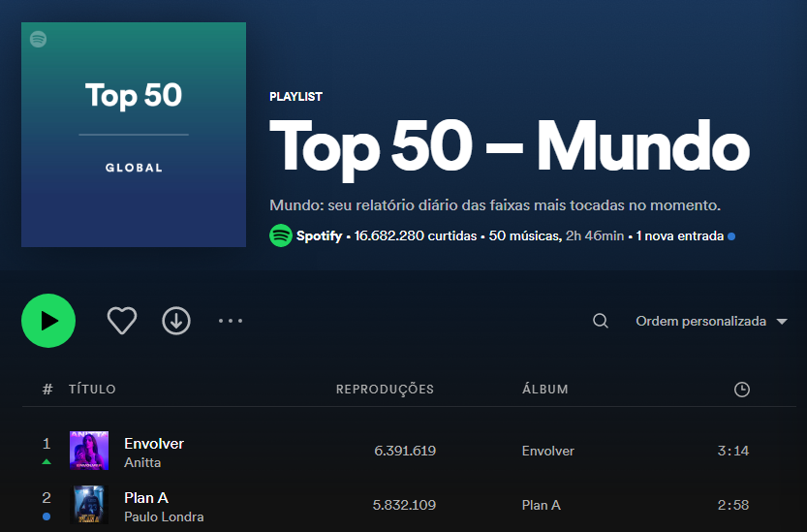807x532 pixels.
Task: Click the Plan A album cover thumbnail
Action: click(89, 505)
